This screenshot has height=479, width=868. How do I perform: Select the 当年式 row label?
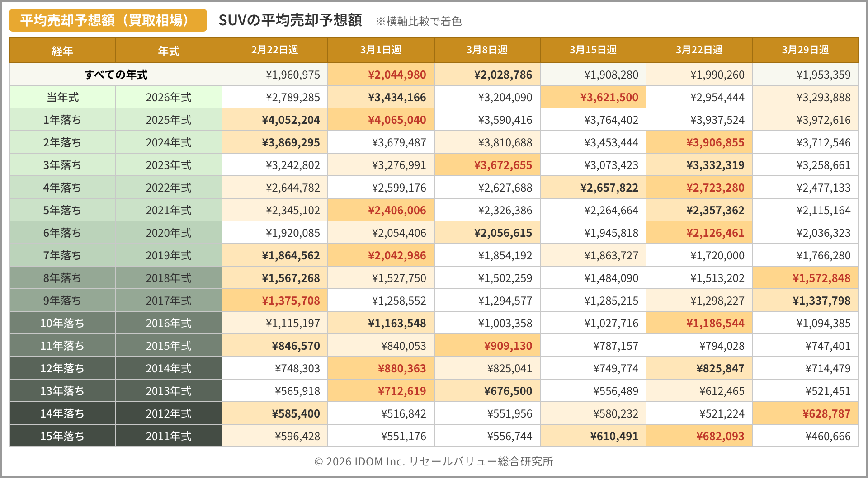(62, 97)
